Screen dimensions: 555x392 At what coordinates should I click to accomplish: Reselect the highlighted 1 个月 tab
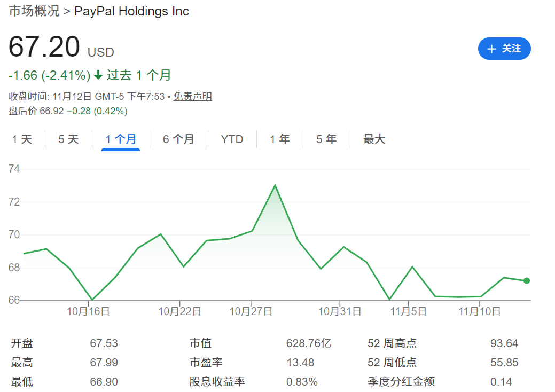tap(121, 139)
